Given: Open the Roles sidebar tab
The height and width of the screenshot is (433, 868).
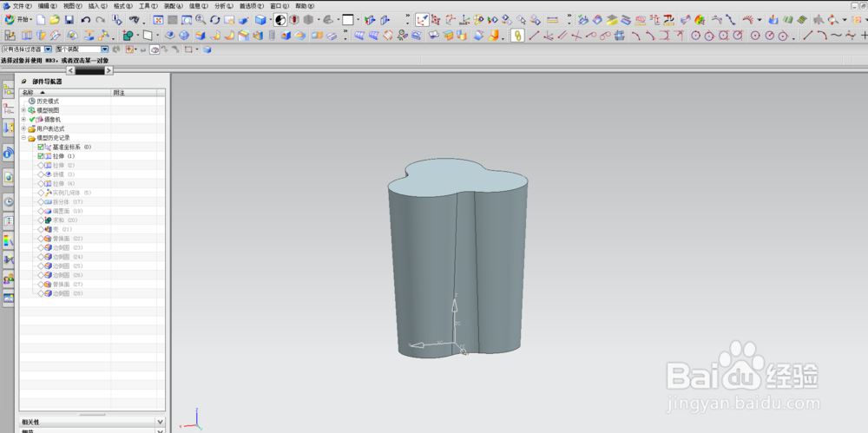Looking at the screenshot, I should (x=9, y=279).
